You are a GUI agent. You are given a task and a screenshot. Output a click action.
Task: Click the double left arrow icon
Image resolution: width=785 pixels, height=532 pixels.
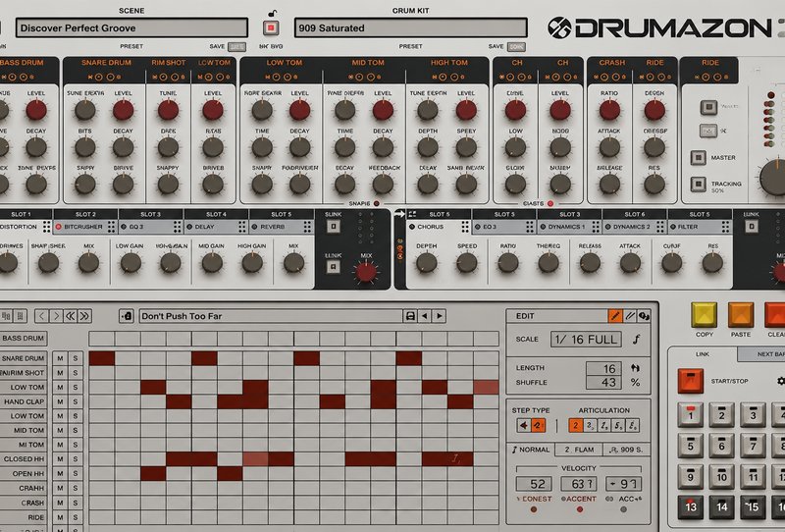point(70,316)
